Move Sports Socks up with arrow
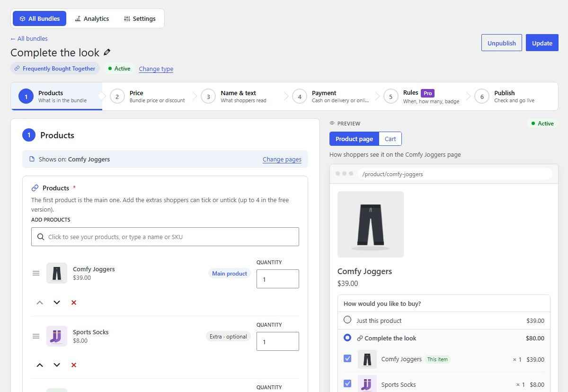The width and height of the screenshot is (568, 392). coord(40,365)
